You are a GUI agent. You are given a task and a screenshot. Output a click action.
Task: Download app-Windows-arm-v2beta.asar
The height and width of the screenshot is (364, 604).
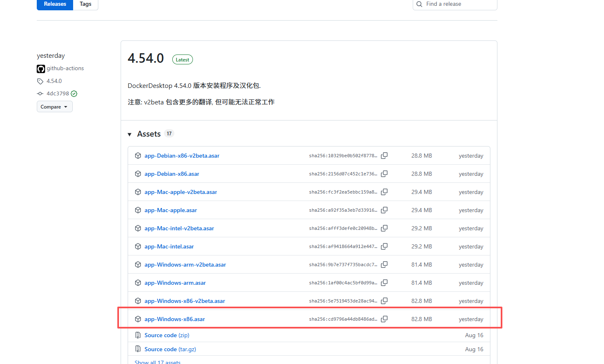tap(185, 265)
